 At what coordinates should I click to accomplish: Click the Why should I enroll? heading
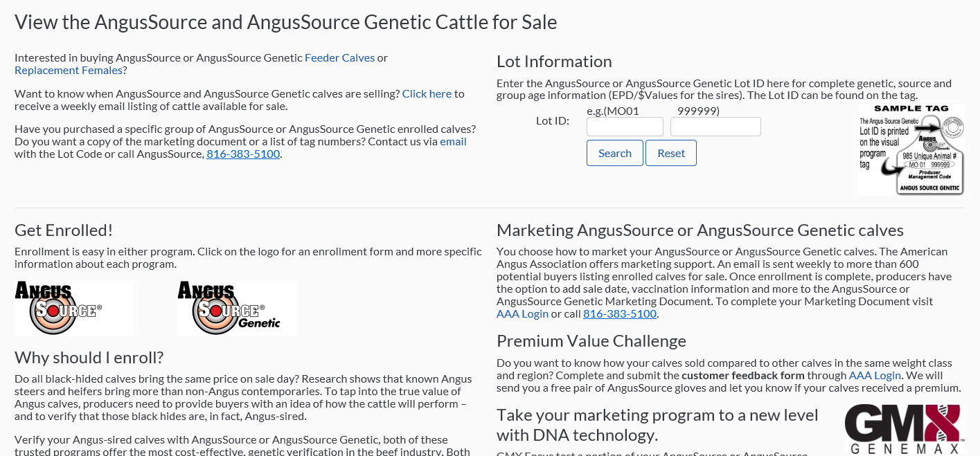tap(89, 358)
